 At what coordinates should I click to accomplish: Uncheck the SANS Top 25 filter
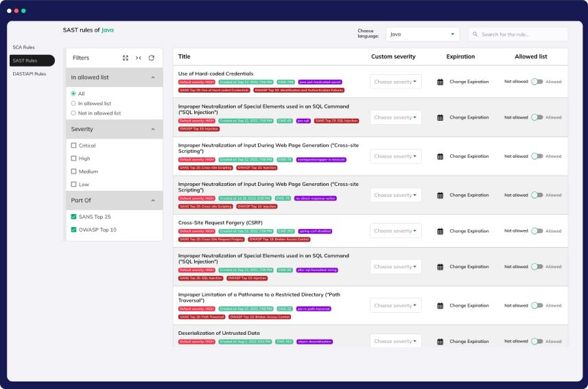click(x=74, y=217)
